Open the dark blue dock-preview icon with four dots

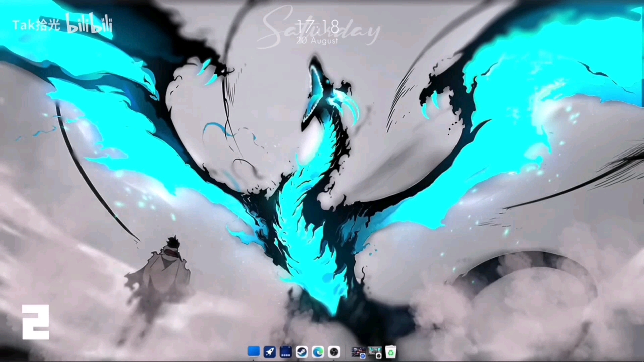[x=286, y=352]
